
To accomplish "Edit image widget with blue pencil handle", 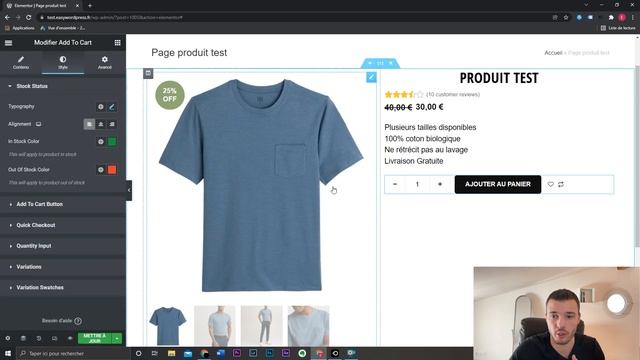I will [371, 77].
